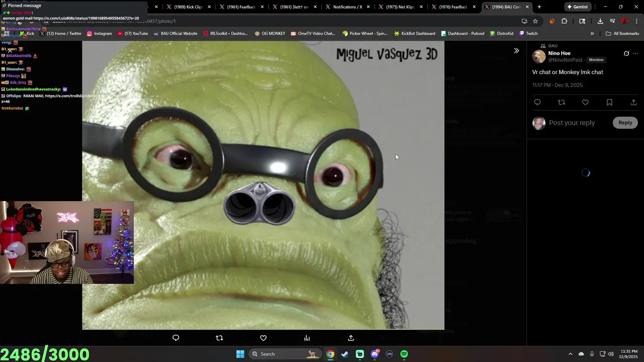Switch to the (1961) Slatt tab
644x362 pixels.
click(294, 7)
